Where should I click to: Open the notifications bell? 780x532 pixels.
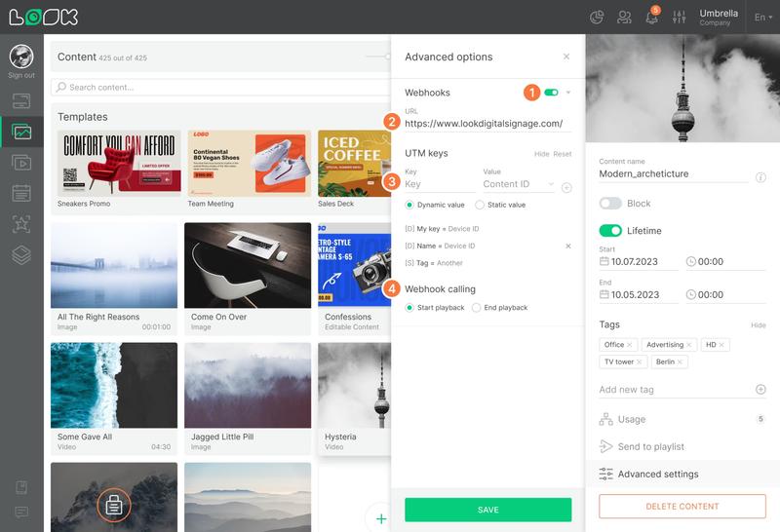[651, 17]
